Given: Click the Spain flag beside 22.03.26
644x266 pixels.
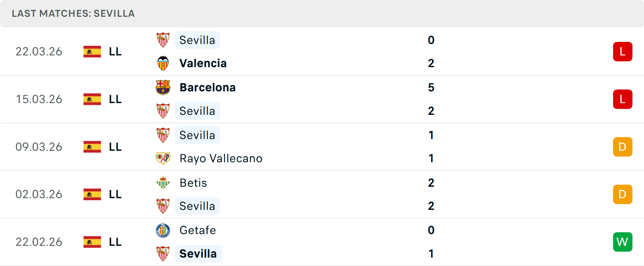Looking at the screenshot, I should 92,51.
